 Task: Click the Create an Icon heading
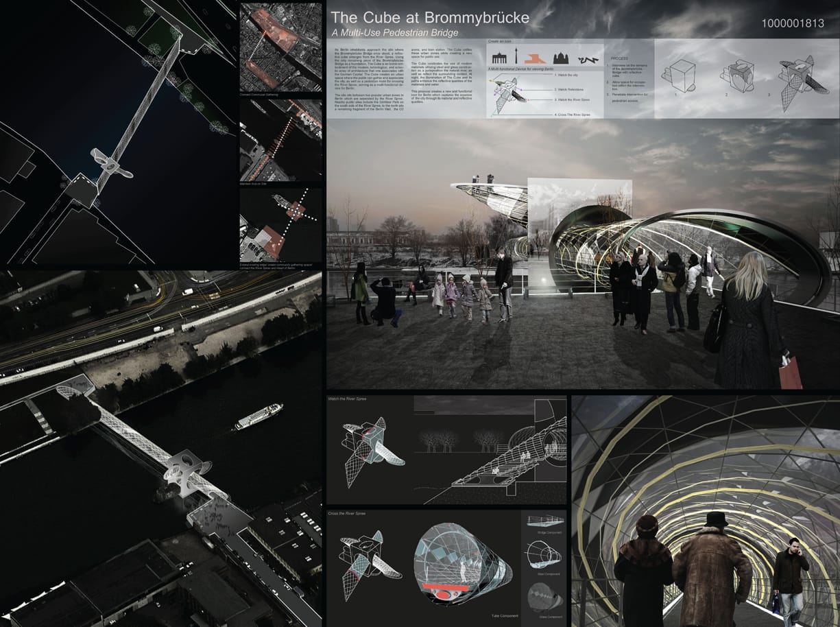pos(501,42)
